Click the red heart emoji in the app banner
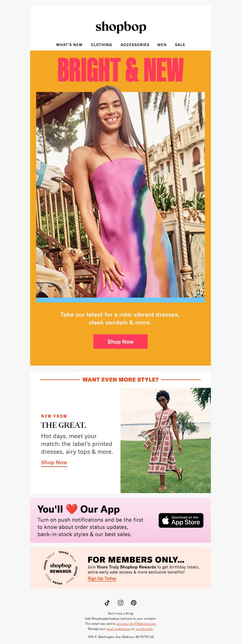 72,509
